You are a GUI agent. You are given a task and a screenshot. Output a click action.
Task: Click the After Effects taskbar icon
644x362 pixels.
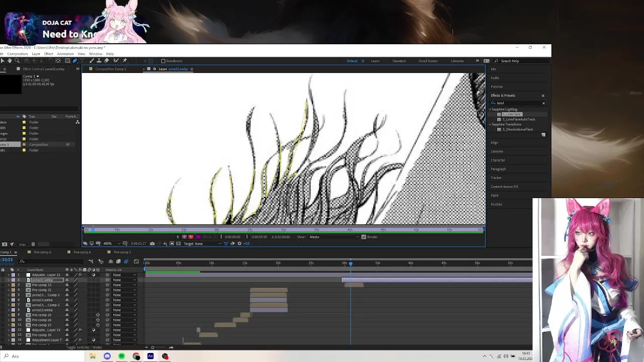(x=150, y=356)
